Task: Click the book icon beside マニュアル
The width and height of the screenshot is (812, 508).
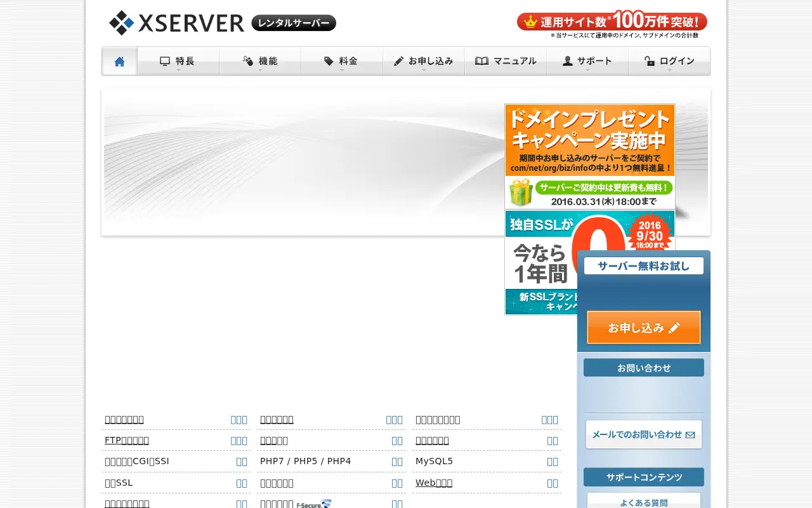Action: [x=482, y=61]
